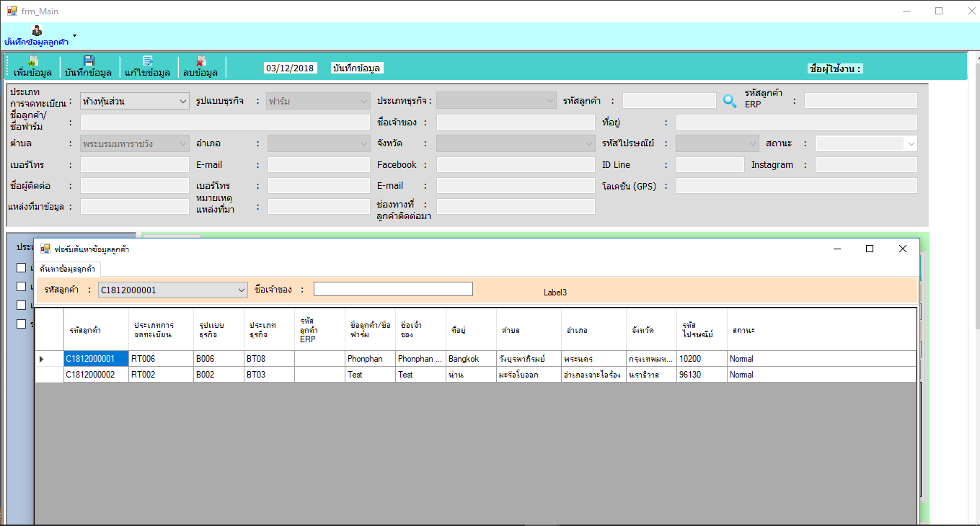980x526 pixels.
Task: Click the หมายเหตุแหล่งที่มา input field
Action: tap(319, 207)
